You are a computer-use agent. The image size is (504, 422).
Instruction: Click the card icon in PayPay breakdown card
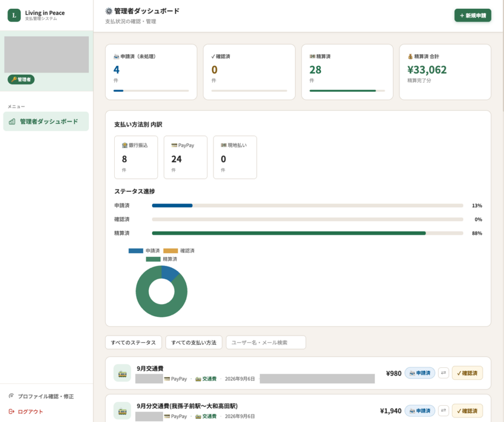pyautogui.click(x=174, y=145)
